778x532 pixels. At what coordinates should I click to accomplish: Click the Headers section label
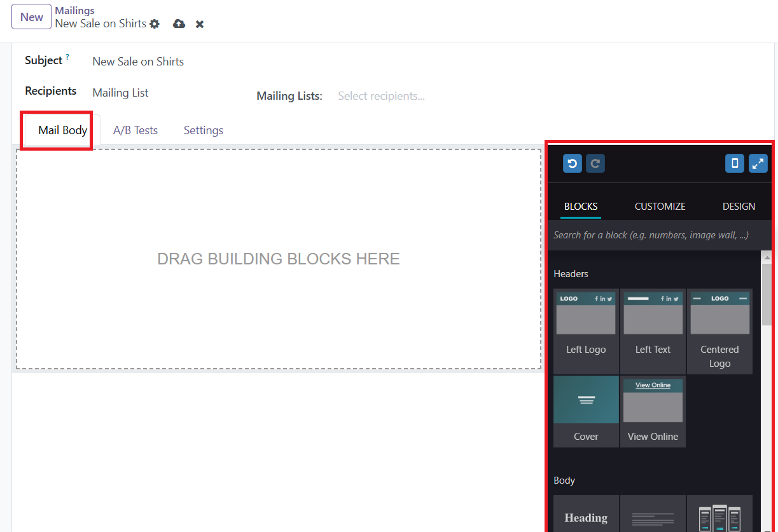click(571, 274)
